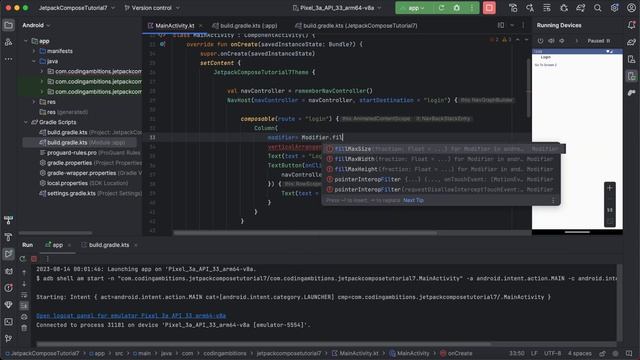Stop icon in Run panel toolbar
640x360 pixels.
[34, 259]
